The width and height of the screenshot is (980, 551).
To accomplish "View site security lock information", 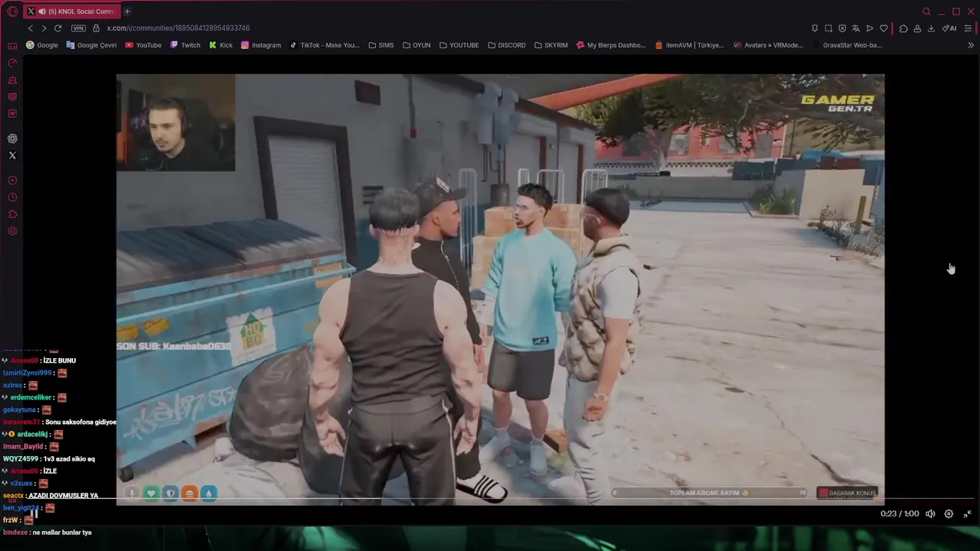I will [96, 28].
